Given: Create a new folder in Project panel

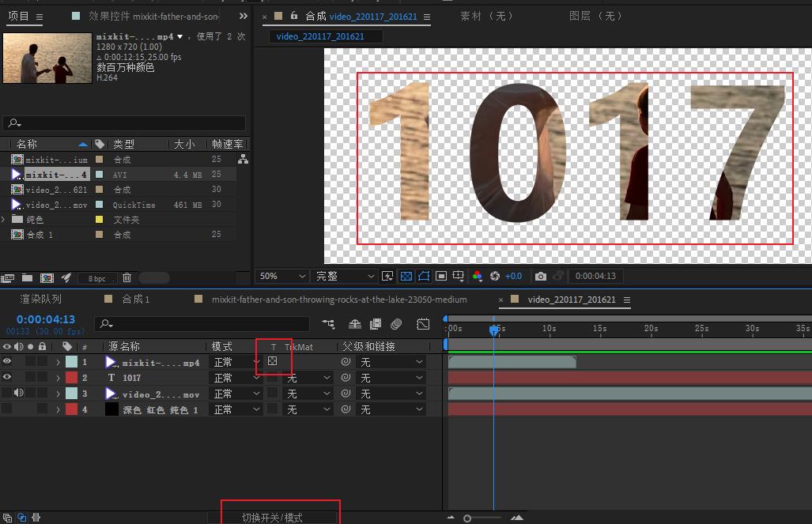Looking at the screenshot, I should (x=27, y=278).
